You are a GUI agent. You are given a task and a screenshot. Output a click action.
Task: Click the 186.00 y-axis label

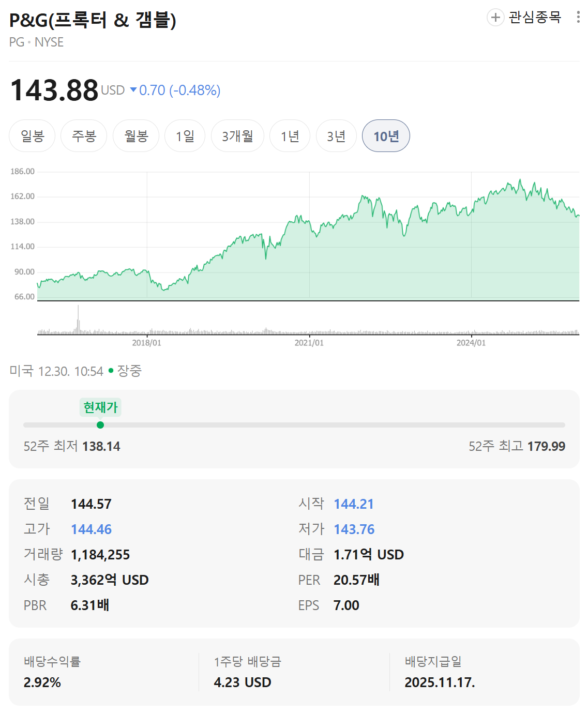tap(22, 172)
